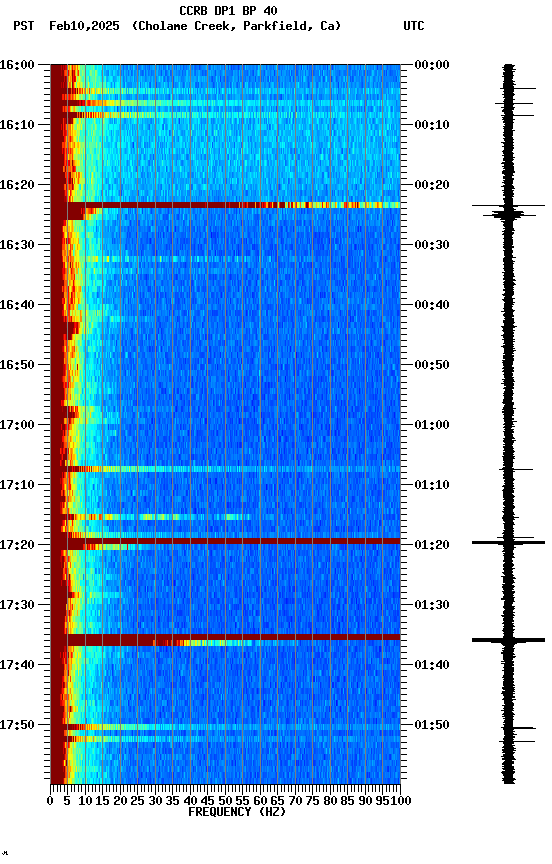This screenshot has width=552, height=864.
Task: Click "(Cholame Creek, Parkfield, Ca)" location text
Action: click(236, 26)
